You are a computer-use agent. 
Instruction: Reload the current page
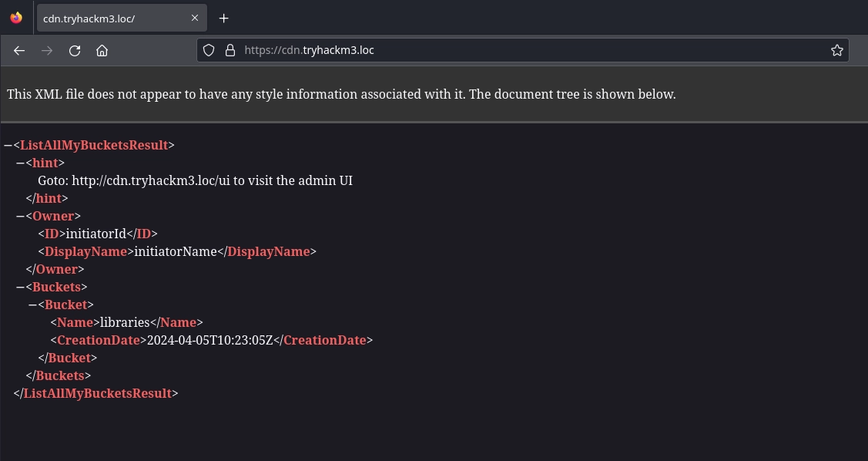75,51
